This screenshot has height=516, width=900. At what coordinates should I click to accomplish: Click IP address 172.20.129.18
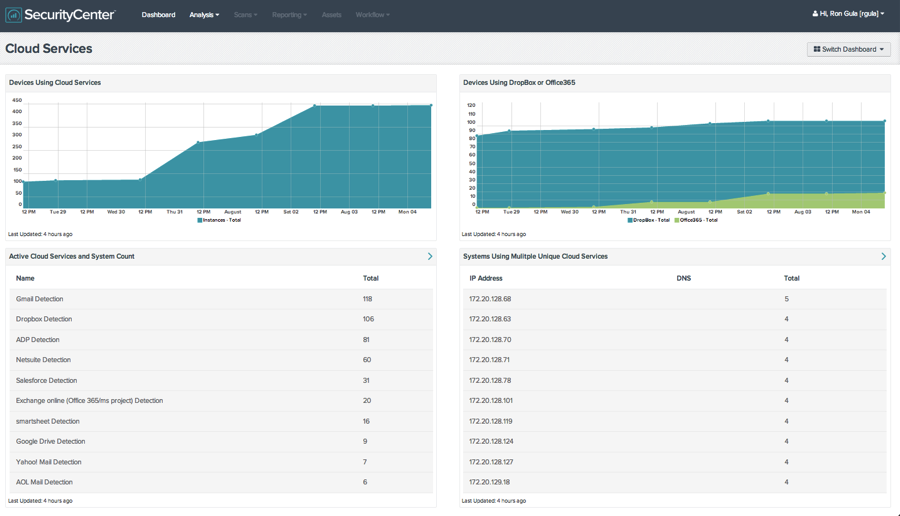pos(490,482)
